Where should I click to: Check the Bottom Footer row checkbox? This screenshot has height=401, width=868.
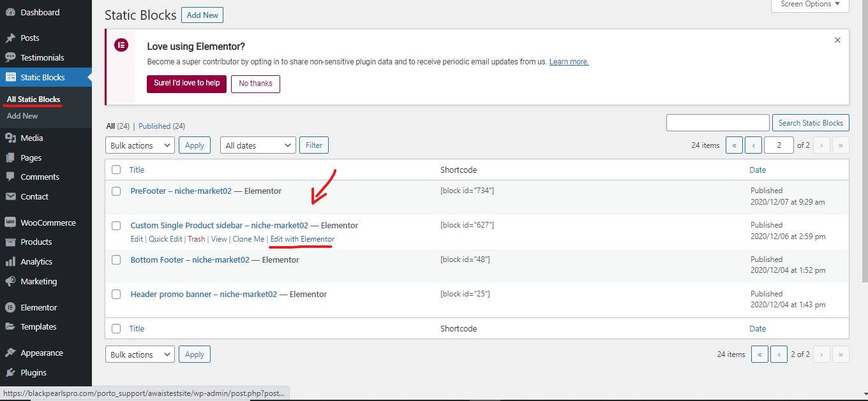[116, 260]
